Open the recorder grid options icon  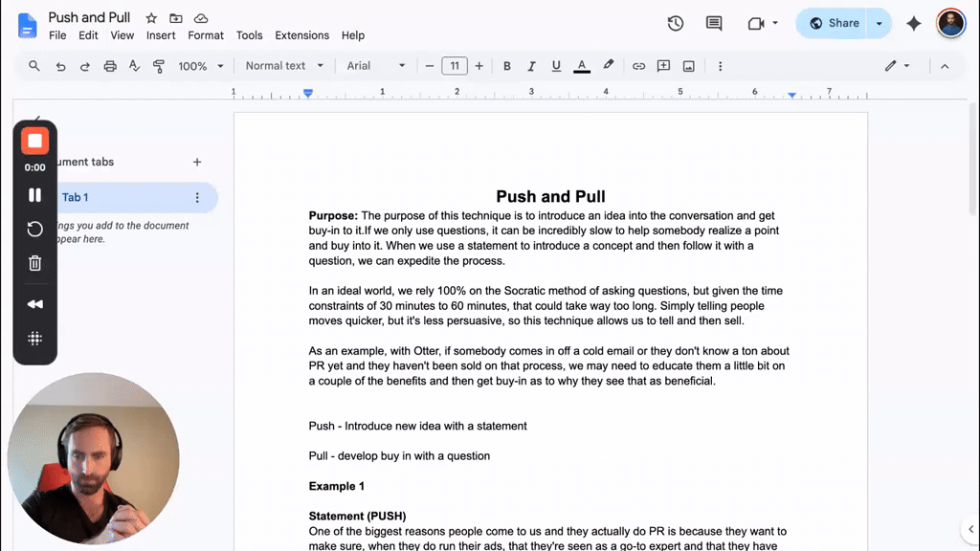[x=35, y=339]
